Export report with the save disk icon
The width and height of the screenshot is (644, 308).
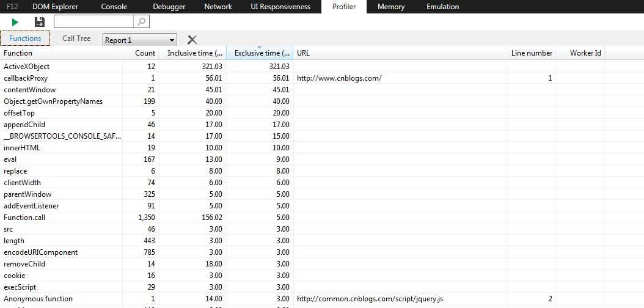coord(40,22)
